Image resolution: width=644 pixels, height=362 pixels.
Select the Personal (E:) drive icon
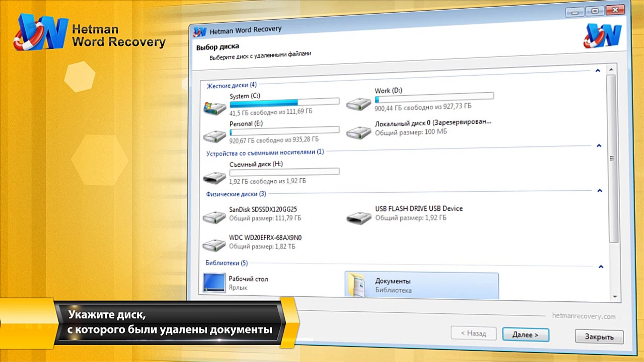point(215,136)
